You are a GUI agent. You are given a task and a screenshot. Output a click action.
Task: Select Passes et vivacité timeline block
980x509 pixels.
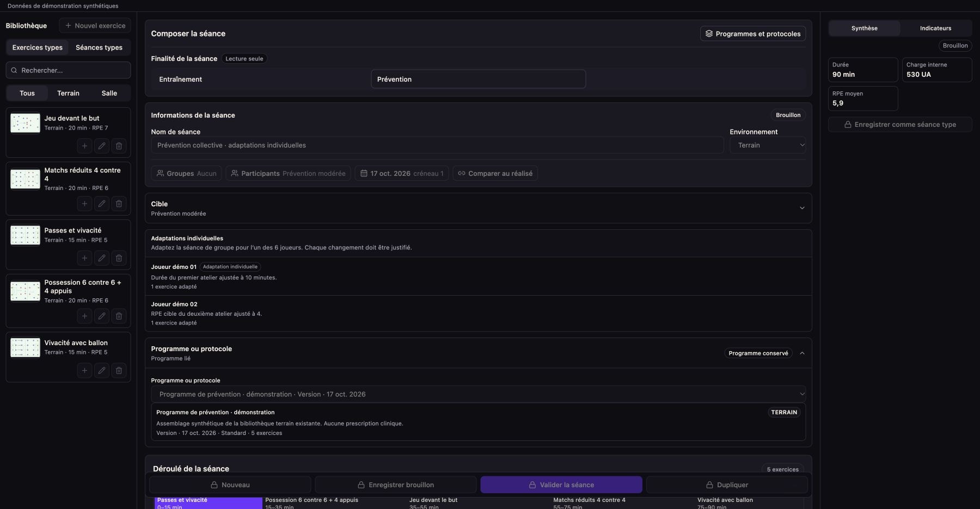[x=209, y=503]
